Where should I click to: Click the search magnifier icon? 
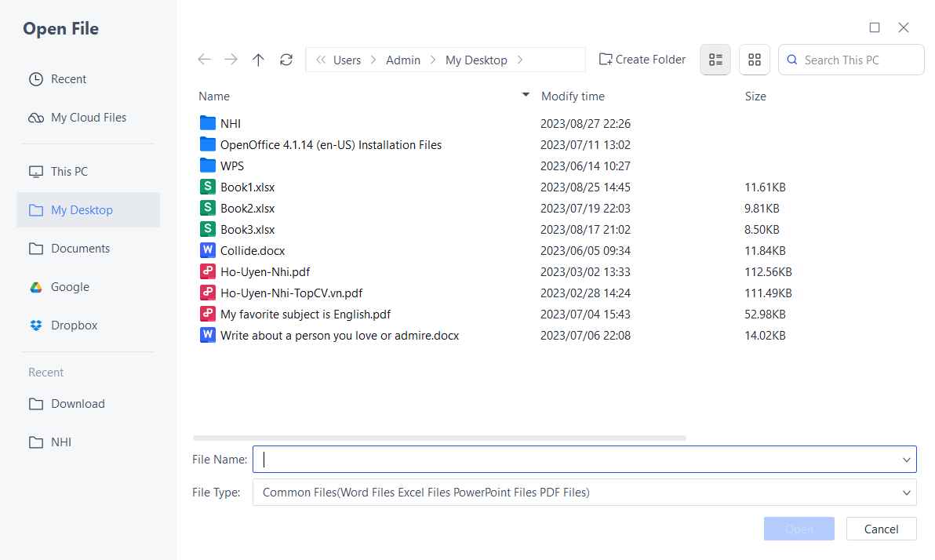pos(792,60)
